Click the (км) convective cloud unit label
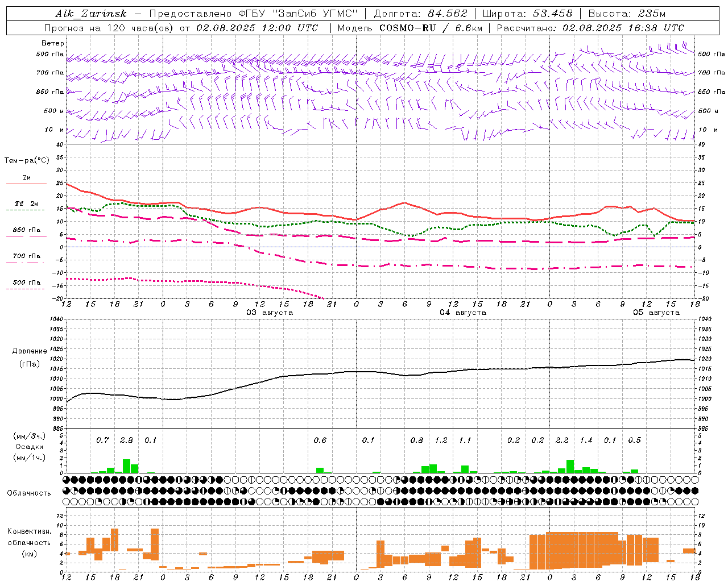728x582 pixels. [x=30, y=554]
